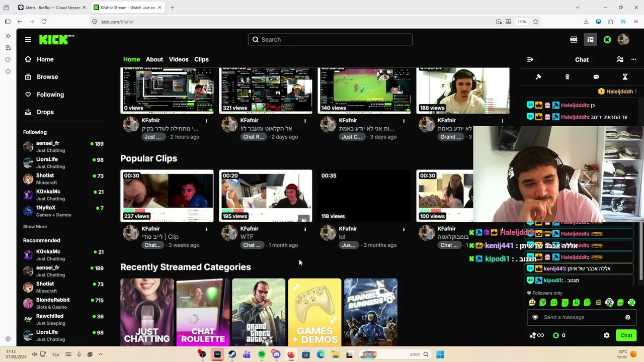Open Rawchilled channel in Recommended
The image size is (644, 362).
click(x=63, y=319)
